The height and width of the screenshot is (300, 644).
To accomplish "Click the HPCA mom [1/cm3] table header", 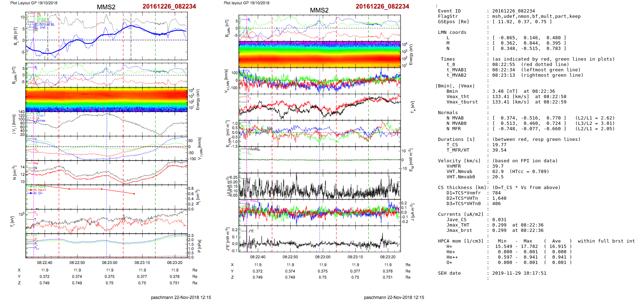I will tap(461, 241).
